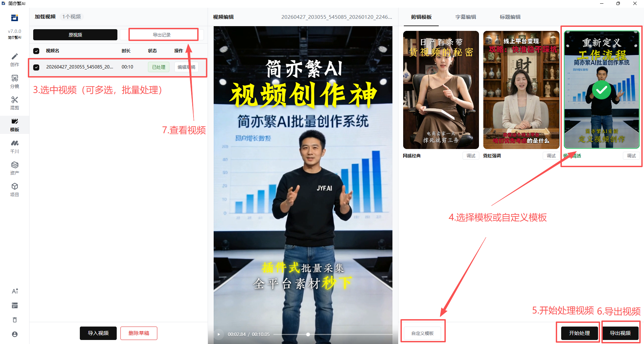
Task: Click the 视频名 column header
Action: 53,51
